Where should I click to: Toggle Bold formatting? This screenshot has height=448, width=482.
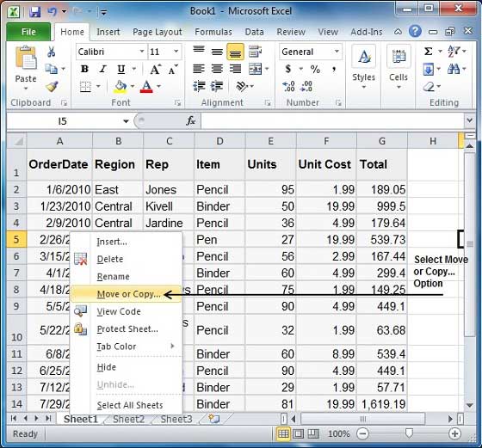[x=85, y=70]
